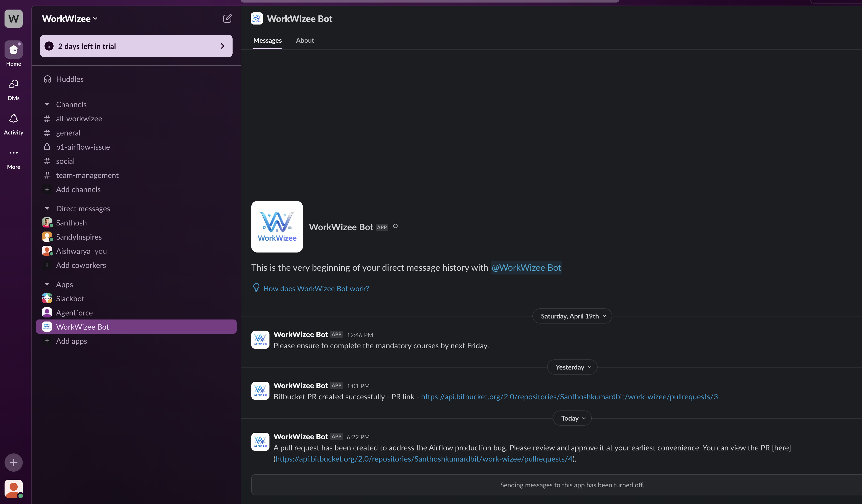The image size is (862, 504).
Task: Open the Today date dropdown
Action: (x=572, y=418)
